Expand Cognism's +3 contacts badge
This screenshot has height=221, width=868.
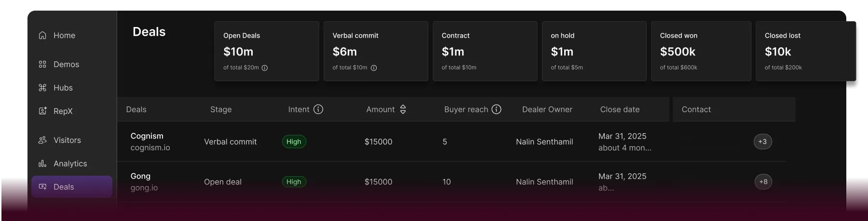762,141
